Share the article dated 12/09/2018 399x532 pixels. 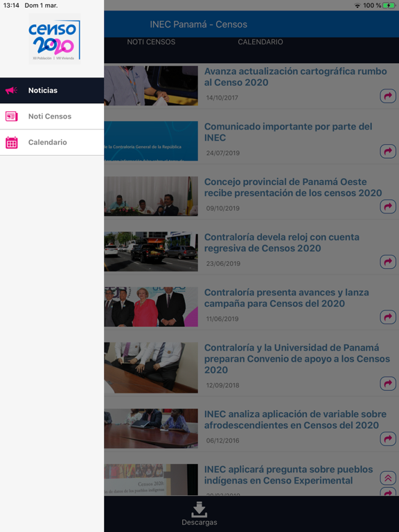[388, 383]
